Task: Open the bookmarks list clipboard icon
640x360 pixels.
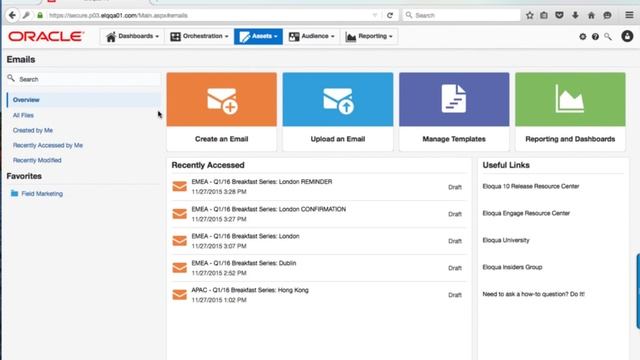Action: coord(544,15)
